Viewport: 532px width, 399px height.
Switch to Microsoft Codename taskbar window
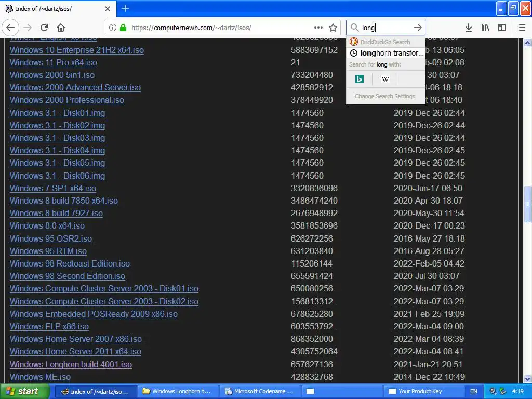pyautogui.click(x=260, y=392)
